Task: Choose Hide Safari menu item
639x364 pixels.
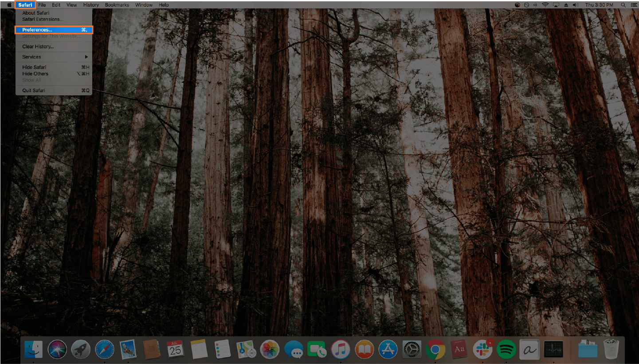Action: tap(54, 67)
